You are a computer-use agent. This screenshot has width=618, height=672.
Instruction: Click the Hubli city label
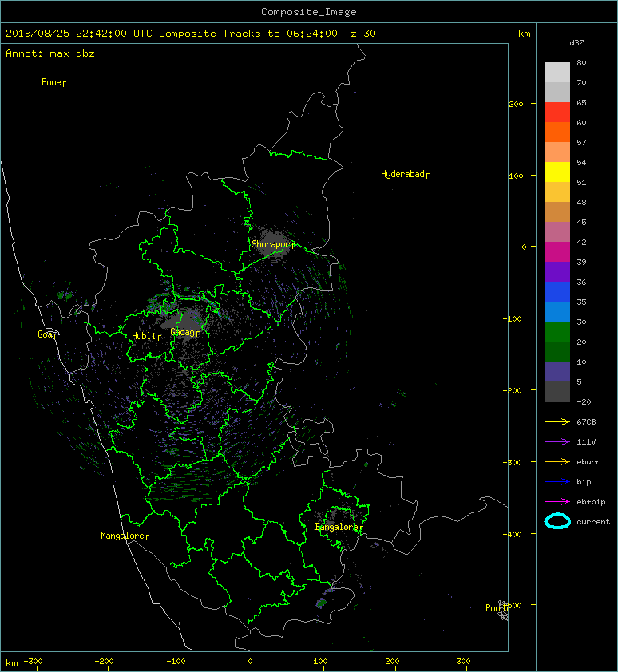tap(144, 336)
